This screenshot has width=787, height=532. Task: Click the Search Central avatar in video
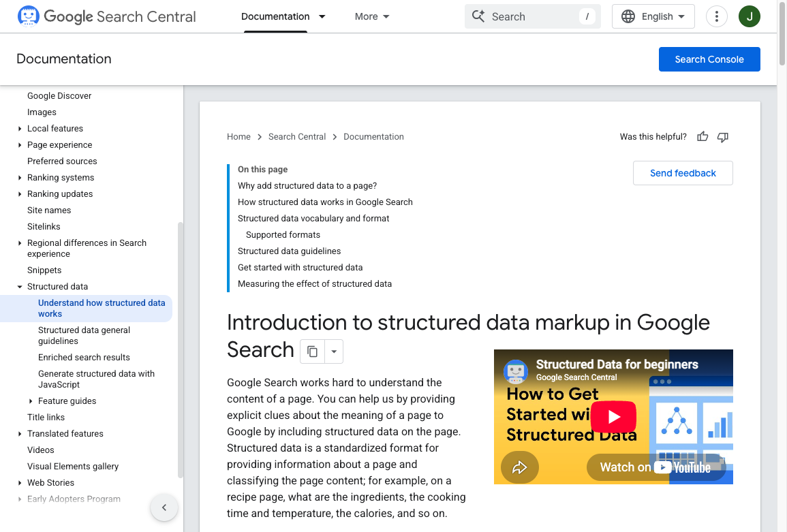[x=515, y=371]
